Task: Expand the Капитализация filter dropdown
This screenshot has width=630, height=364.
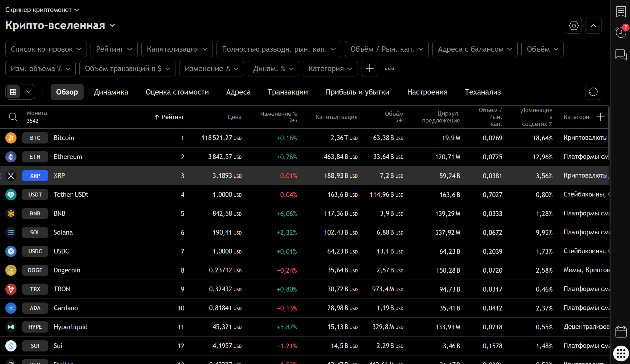Action: [177, 49]
